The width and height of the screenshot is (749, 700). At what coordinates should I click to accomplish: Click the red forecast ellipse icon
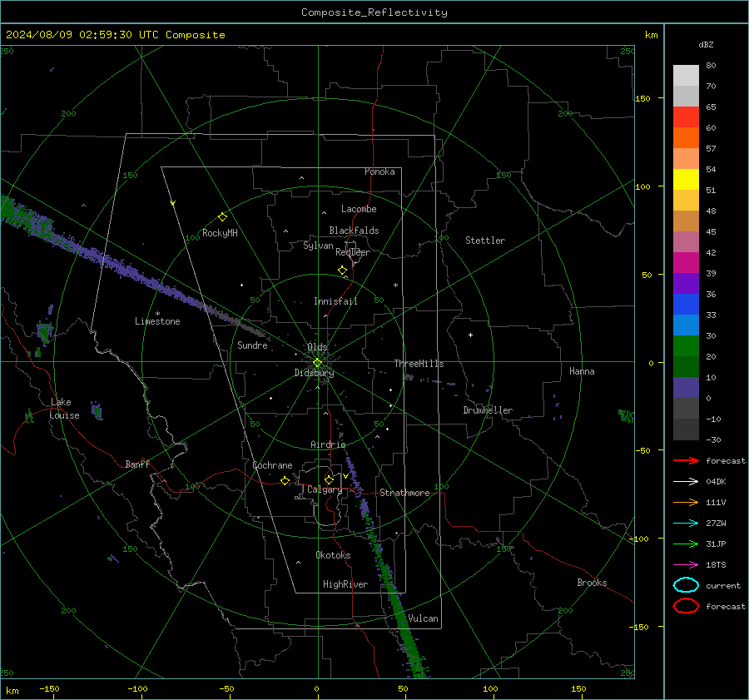(686, 606)
